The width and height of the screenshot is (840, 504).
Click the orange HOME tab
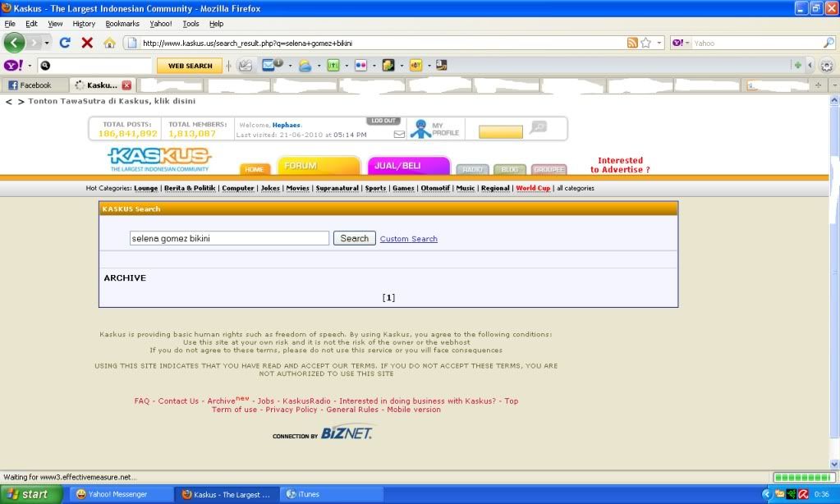(255, 169)
